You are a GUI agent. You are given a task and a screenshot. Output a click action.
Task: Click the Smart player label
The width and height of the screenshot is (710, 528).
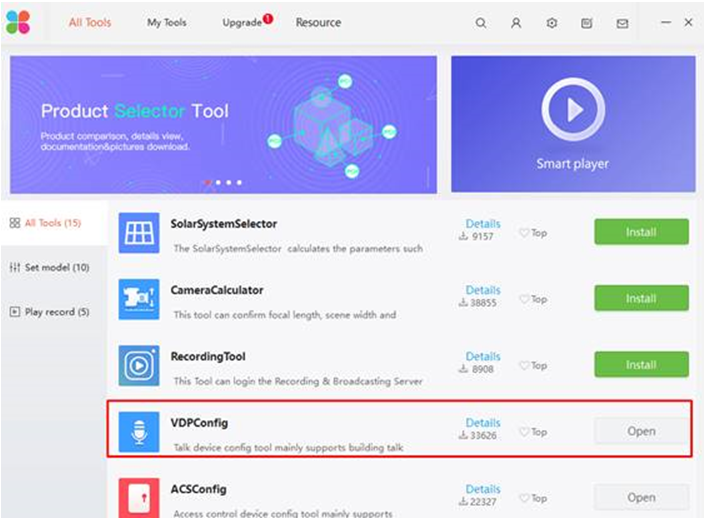click(573, 163)
